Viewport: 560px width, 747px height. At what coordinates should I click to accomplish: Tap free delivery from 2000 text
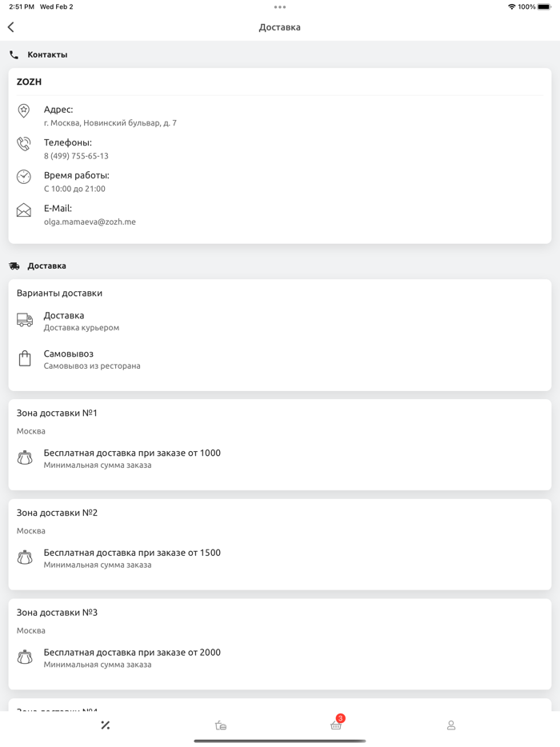(132, 653)
